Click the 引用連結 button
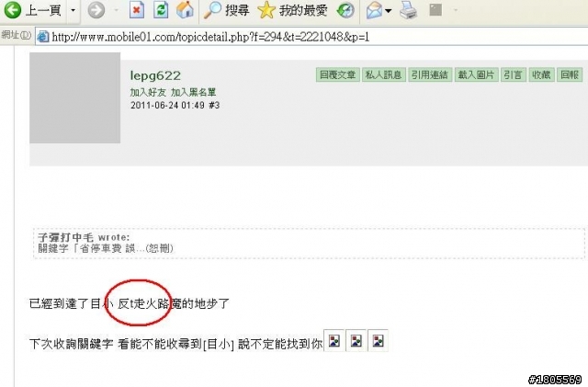 tap(429, 74)
